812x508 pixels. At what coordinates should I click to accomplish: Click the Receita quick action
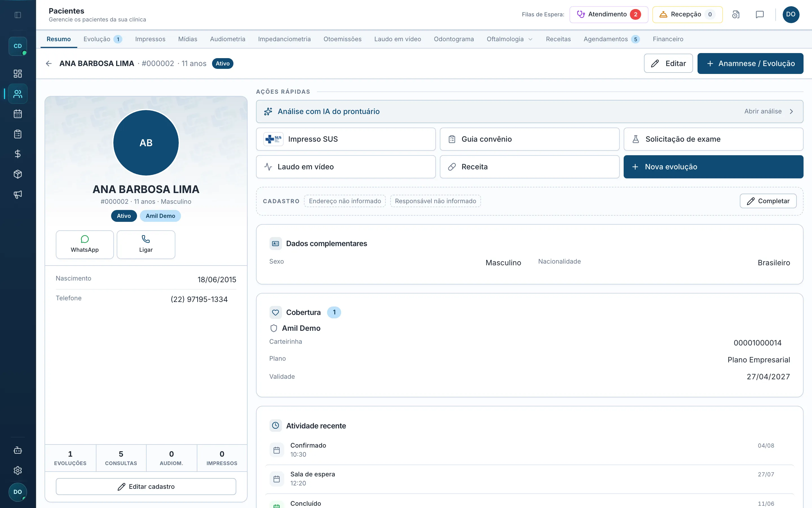pyautogui.click(x=529, y=167)
